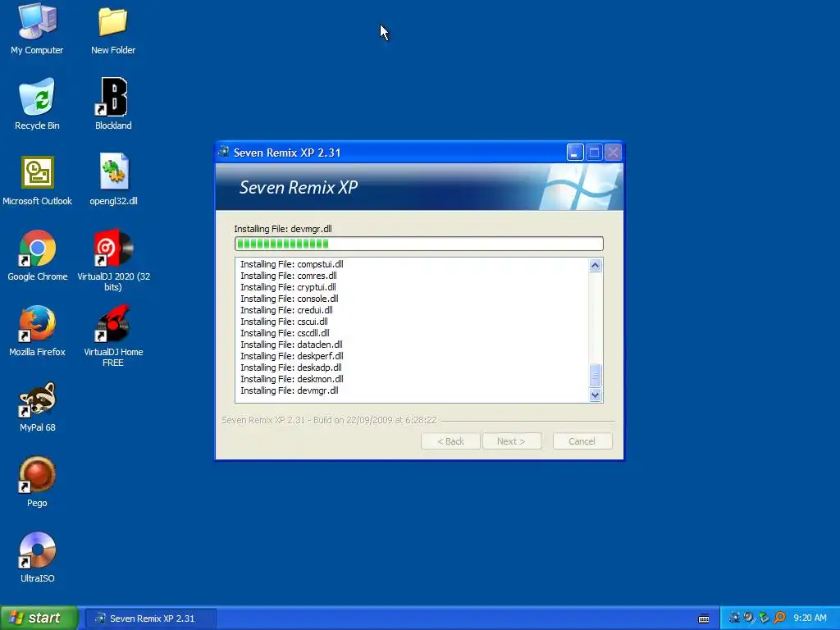This screenshot has height=630, width=840.
Task: Click the build date footer text
Action: 329,420
